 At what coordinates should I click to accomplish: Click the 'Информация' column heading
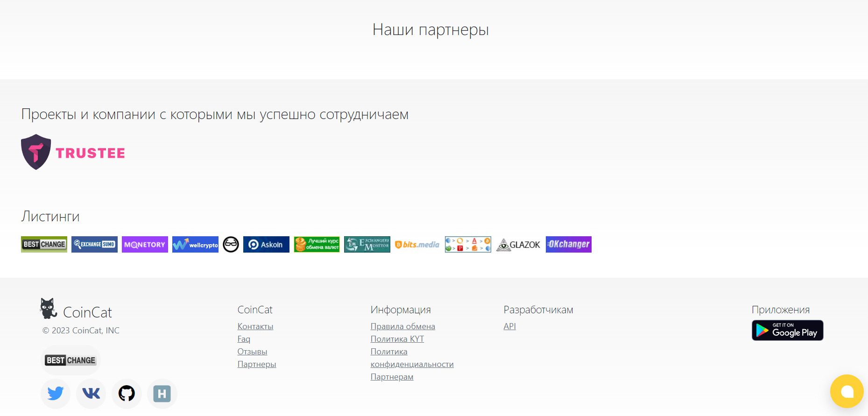(x=401, y=310)
